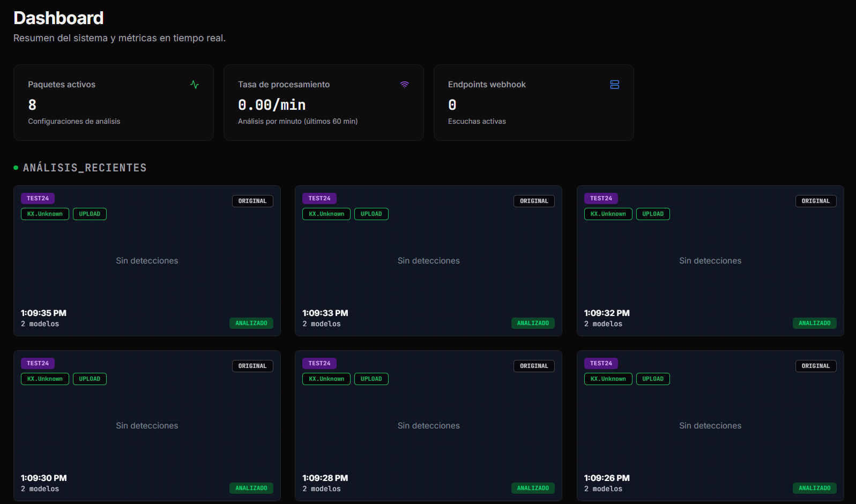Select the ANALIZADO badge on the 1:09:33 PM card

[x=533, y=323]
